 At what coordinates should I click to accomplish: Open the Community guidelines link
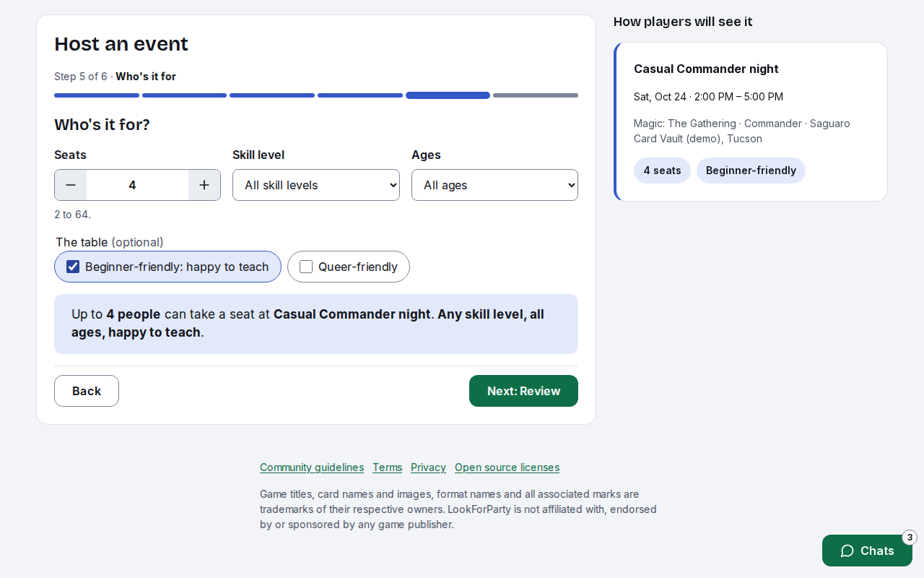coord(312,467)
